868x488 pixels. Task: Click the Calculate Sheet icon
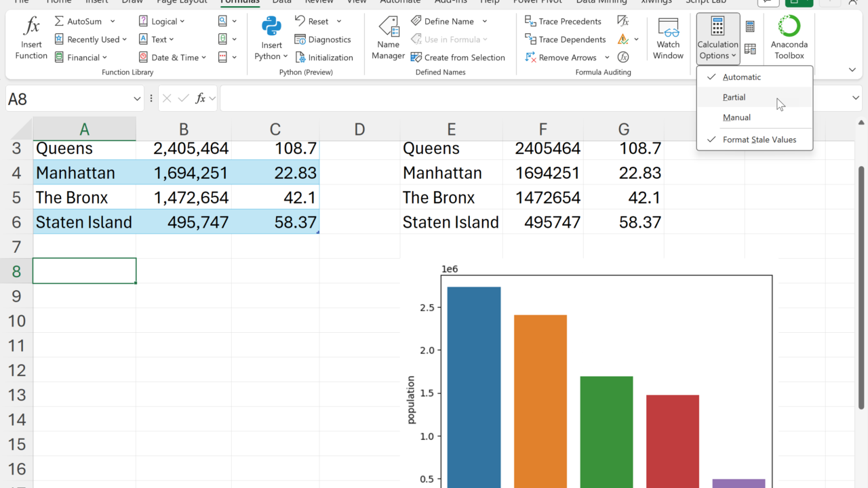pyautogui.click(x=750, y=49)
